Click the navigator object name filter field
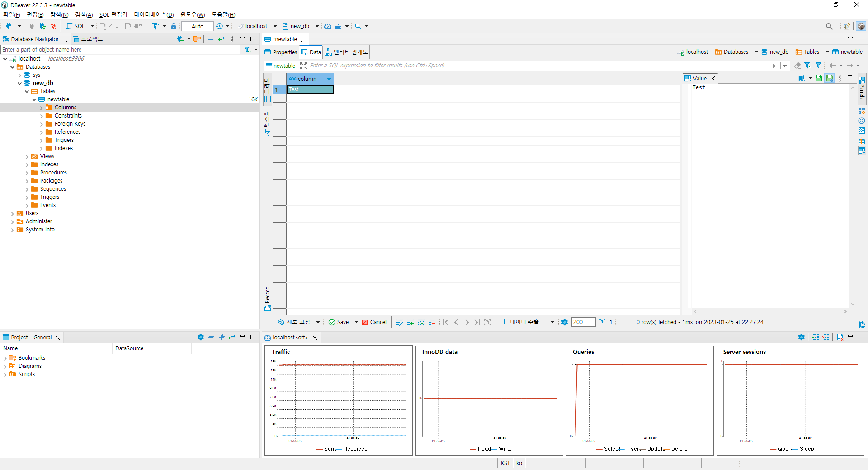Screen dimensions: 868x470 [120, 50]
